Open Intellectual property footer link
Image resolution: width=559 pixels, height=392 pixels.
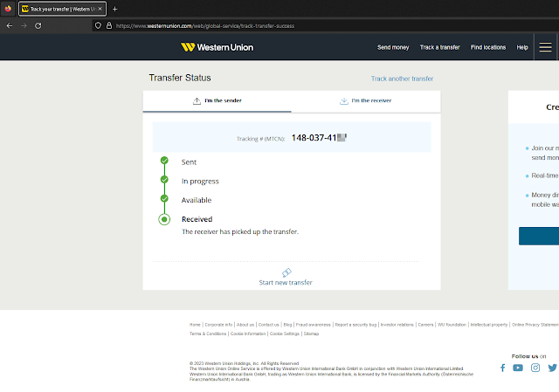[489, 325]
